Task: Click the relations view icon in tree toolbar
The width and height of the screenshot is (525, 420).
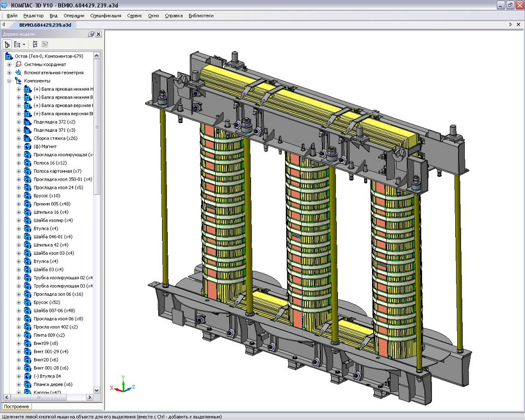Action: pyautogui.click(x=35, y=44)
